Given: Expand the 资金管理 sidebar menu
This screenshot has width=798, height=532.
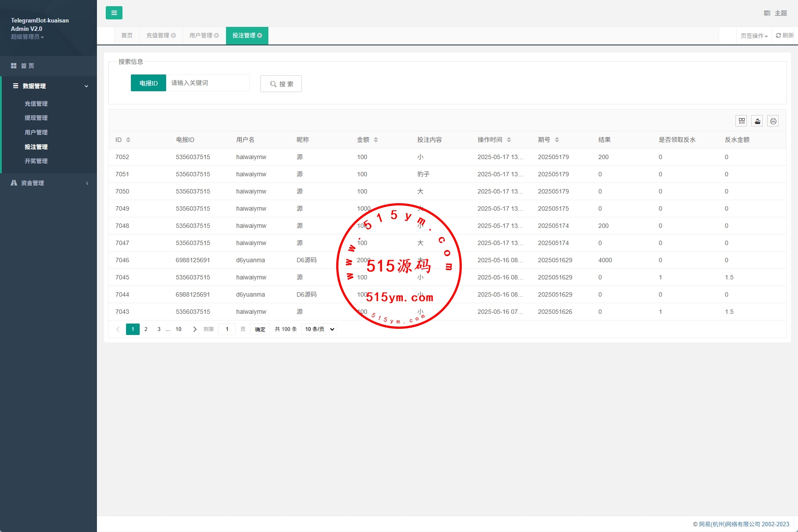Looking at the screenshot, I should 48,183.
